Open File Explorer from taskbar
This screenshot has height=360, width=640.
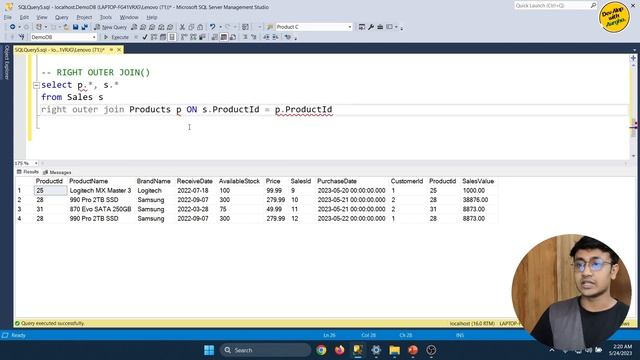click(394, 350)
